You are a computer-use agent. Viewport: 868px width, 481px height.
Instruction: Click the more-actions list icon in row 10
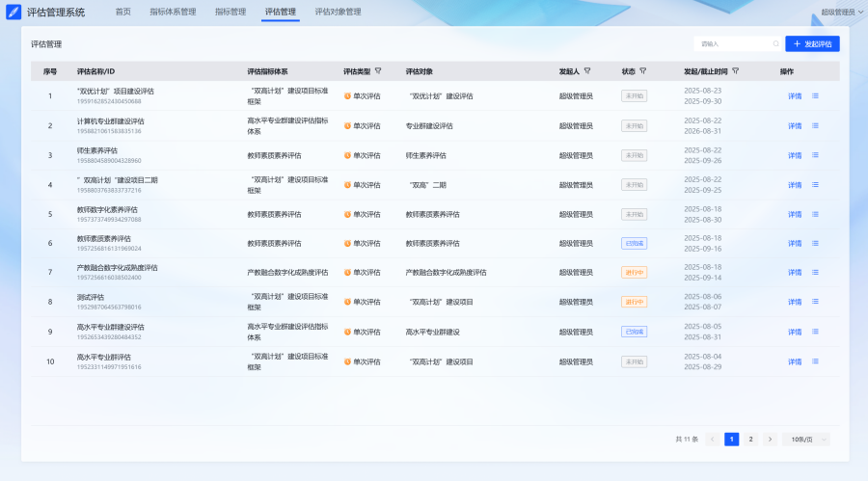815,362
